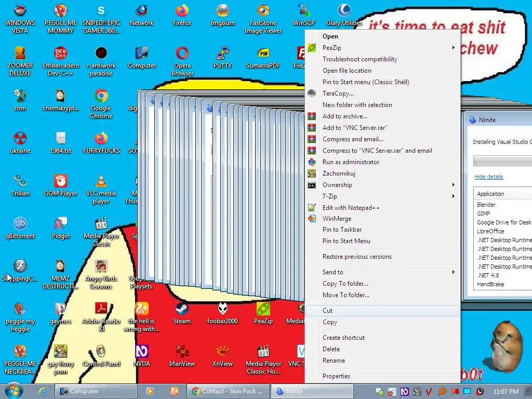
Task: Choose TeraCopy... in the context menu
Action: tap(382, 94)
